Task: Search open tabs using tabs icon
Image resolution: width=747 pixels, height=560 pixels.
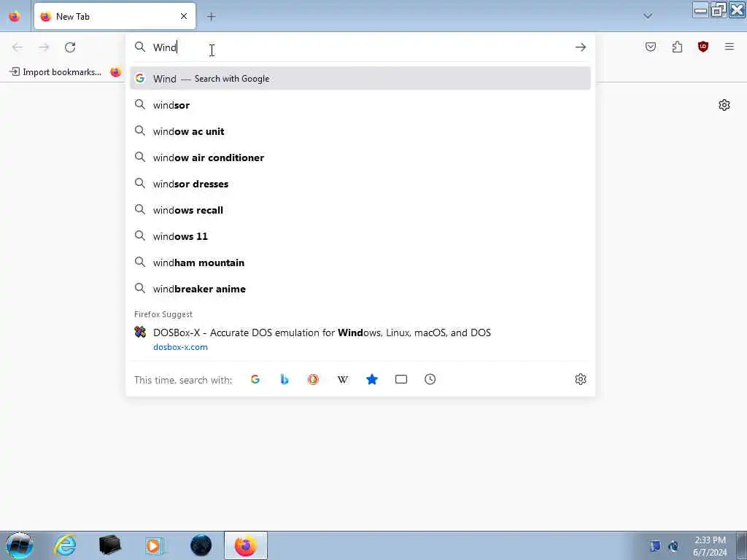Action: tap(401, 379)
